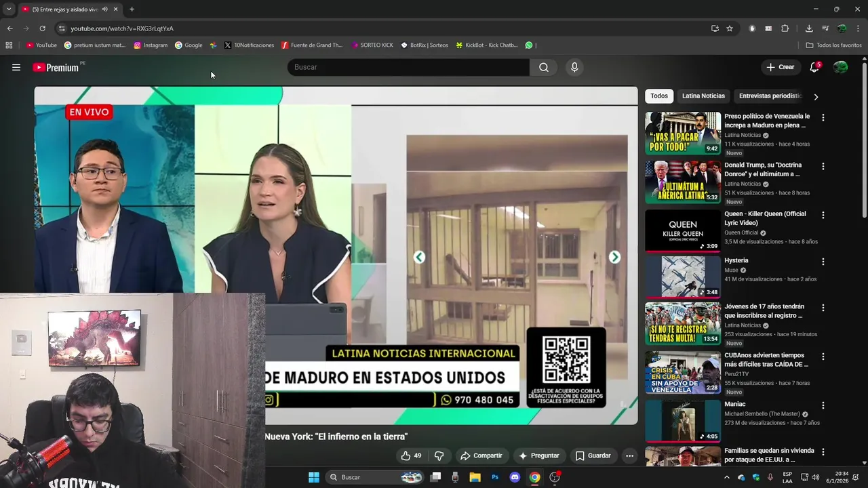Show hidden system tray icons
The image size is (868, 488).
(x=727, y=477)
